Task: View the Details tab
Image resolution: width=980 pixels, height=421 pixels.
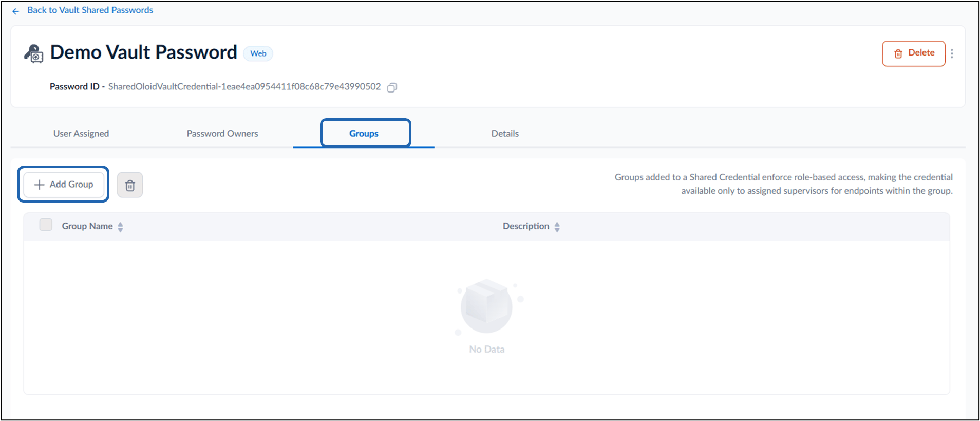Action: coord(505,134)
